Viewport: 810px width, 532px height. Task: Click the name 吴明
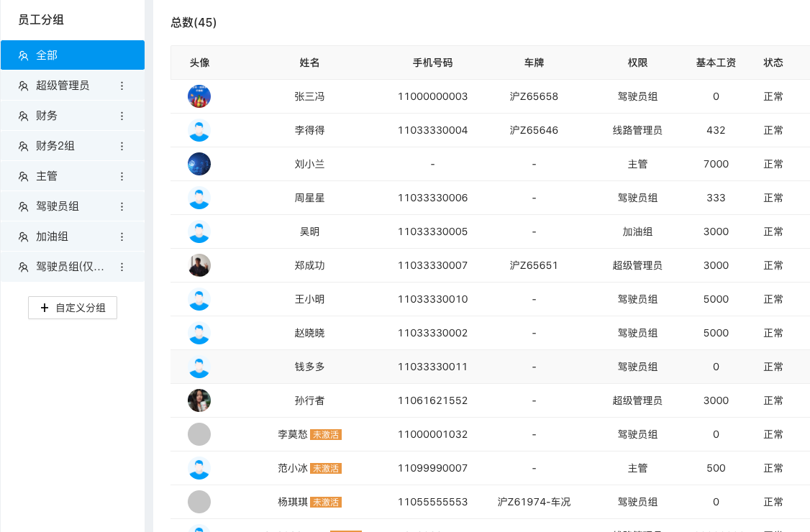309,232
